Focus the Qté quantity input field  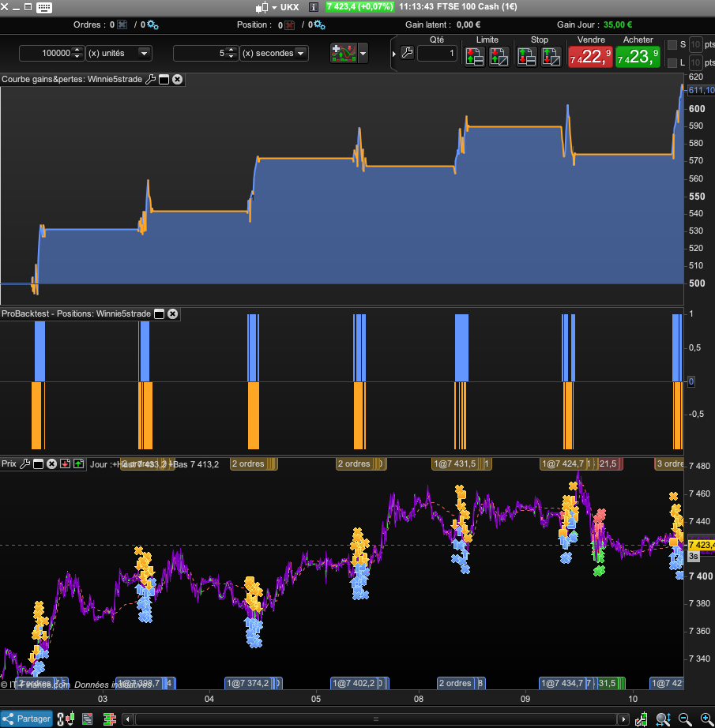(437, 54)
